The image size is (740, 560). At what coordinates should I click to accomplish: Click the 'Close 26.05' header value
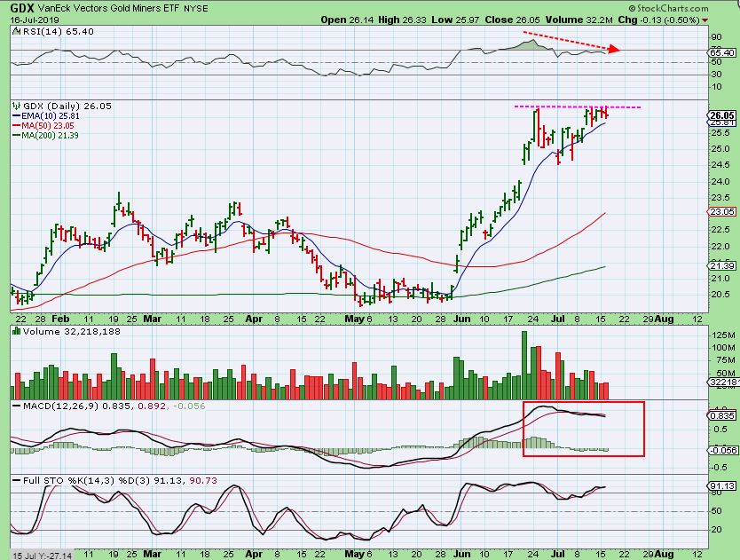pyautogui.click(x=513, y=20)
